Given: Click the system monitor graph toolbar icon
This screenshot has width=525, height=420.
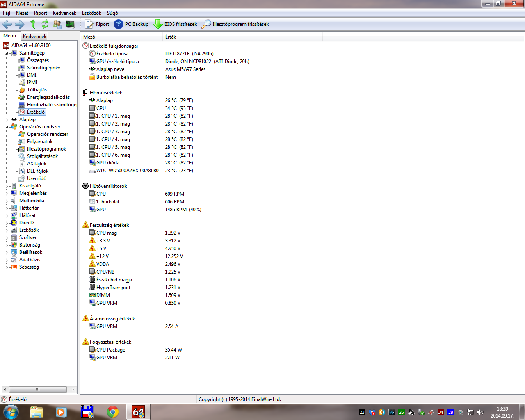Looking at the screenshot, I should (70, 24).
